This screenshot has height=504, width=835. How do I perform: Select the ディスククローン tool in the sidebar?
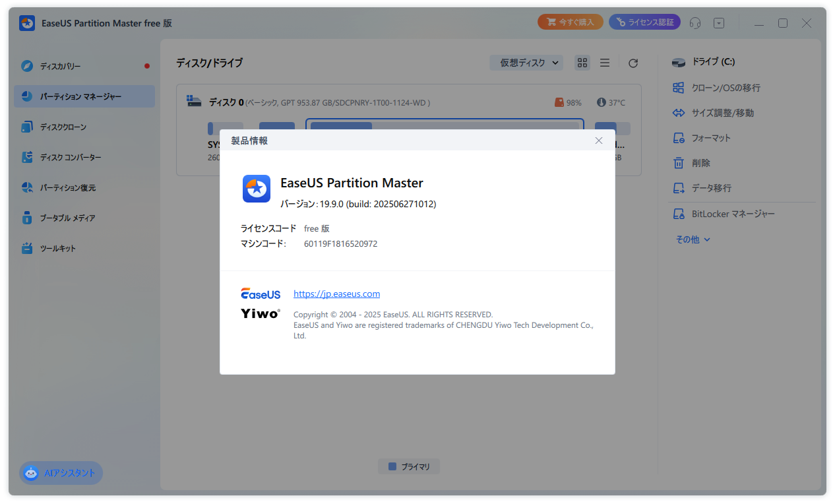click(66, 127)
